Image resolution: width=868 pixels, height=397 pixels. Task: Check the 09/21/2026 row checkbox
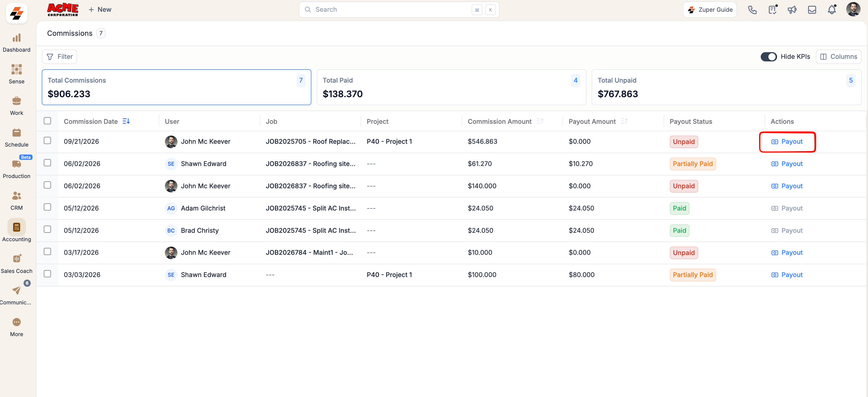click(48, 140)
